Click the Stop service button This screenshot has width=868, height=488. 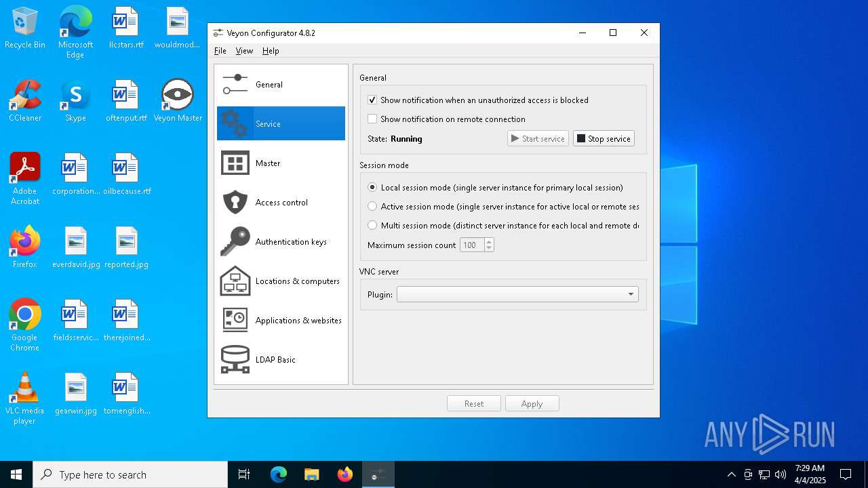pyautogui.click(x=604, y=138)
